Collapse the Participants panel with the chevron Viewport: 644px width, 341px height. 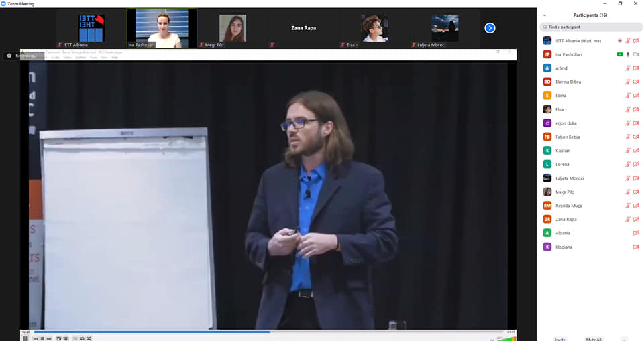point(544,15)
